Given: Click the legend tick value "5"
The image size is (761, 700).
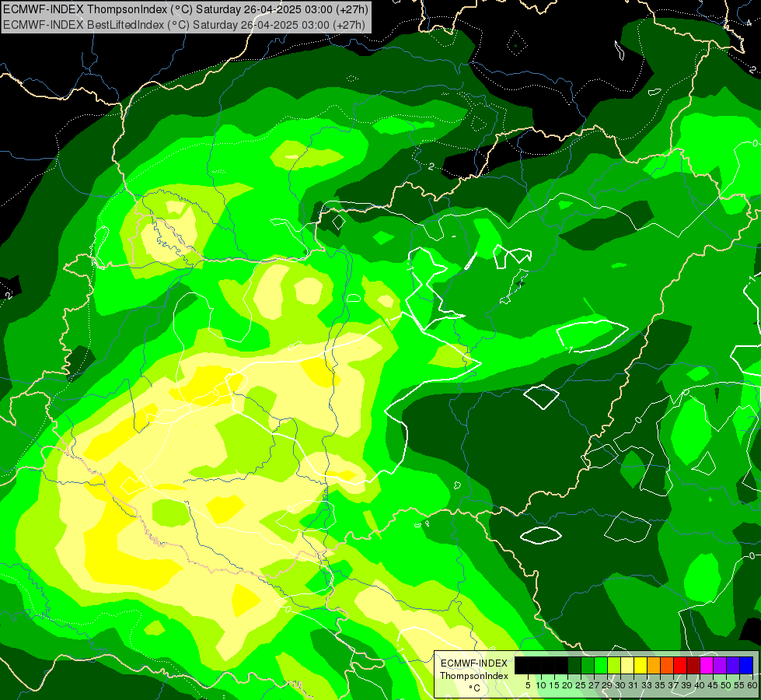Looking at the screenshot, I should tap(528, 685).
